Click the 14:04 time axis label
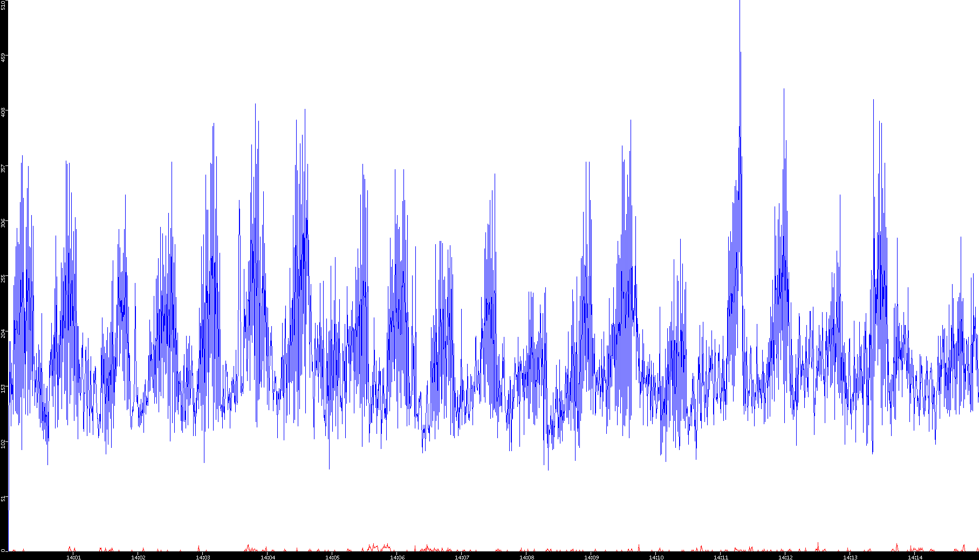 click(x=268, y=557)
